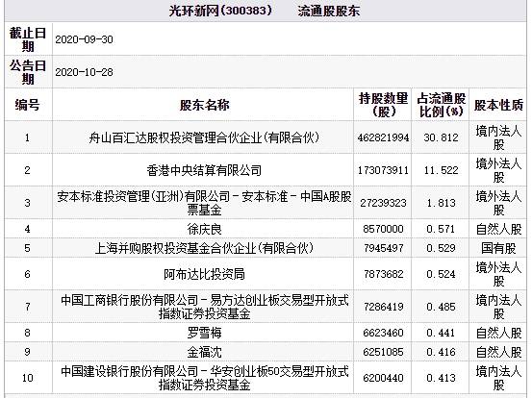
Task: Click share count 7873682
Action: [383, 274]
